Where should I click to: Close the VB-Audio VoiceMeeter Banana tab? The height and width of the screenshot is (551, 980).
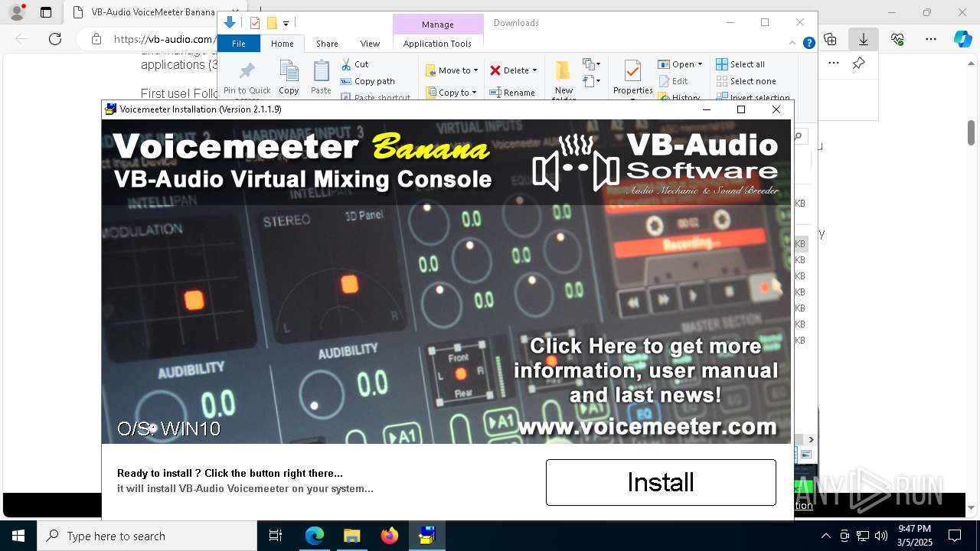235,12
